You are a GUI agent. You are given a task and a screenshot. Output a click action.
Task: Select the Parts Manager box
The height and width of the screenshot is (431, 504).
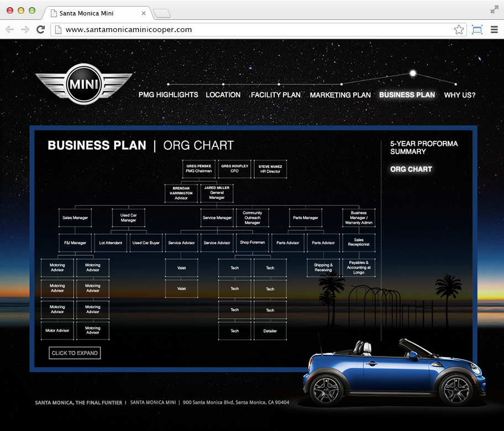tap(306, 218)
